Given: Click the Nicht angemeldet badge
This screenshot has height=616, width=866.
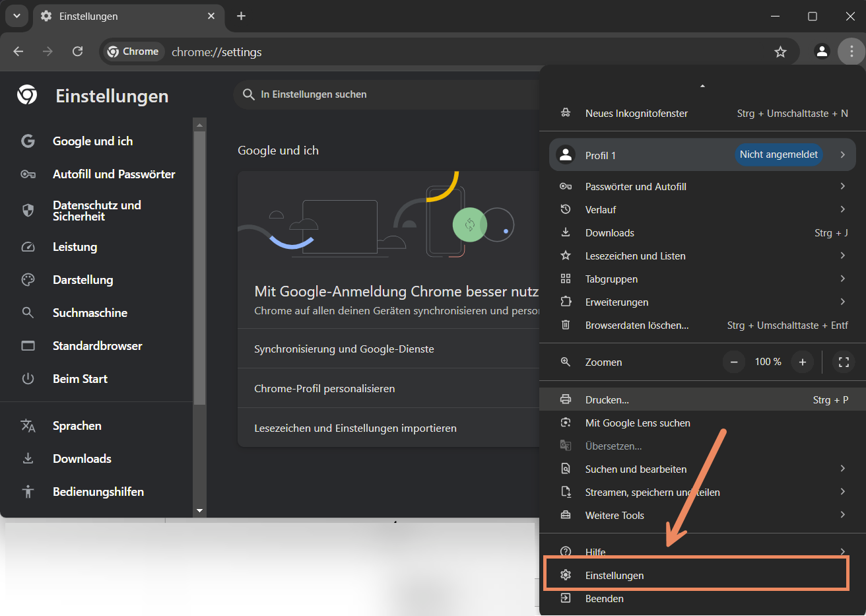Looking at the screenshot, I should coord(778,154).
